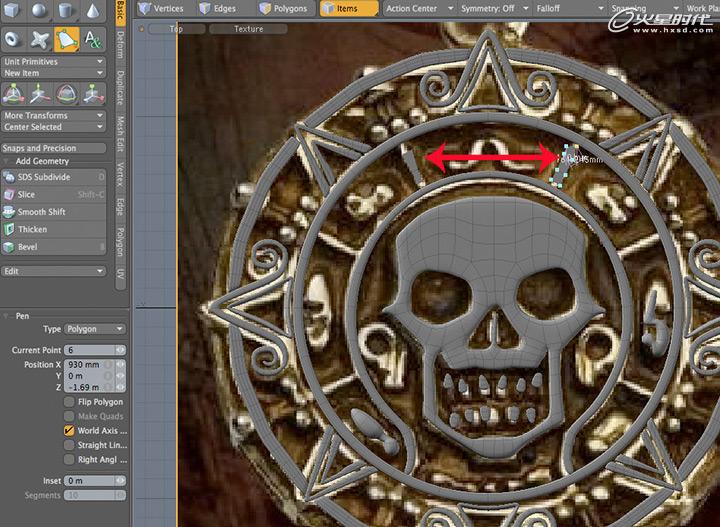This screenshot has height=527, width=720.
Task: Select the Text tool icon
Action: pyautogui.click(x=94, y=39)
